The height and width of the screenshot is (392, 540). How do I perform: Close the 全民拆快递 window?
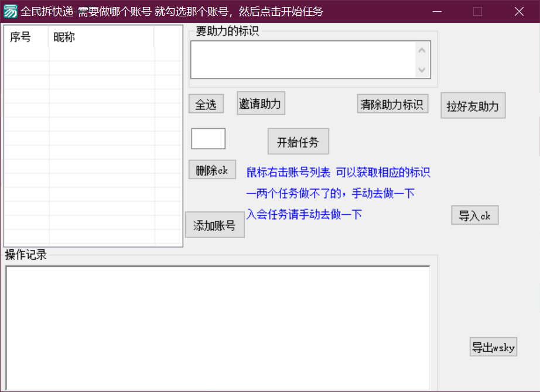(519, 11)
